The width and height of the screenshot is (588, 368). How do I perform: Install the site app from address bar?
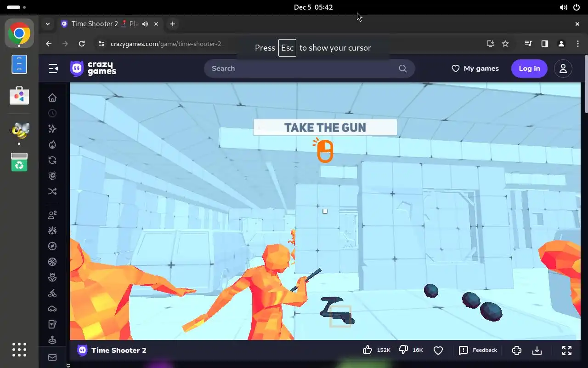click(491, 44)
